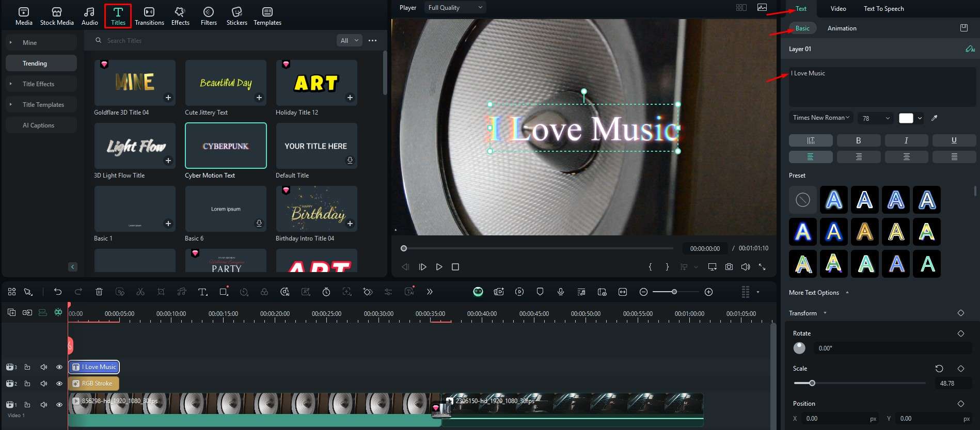Stop the video playback
This screenshot has width=980, height=430.
(455, 267)
